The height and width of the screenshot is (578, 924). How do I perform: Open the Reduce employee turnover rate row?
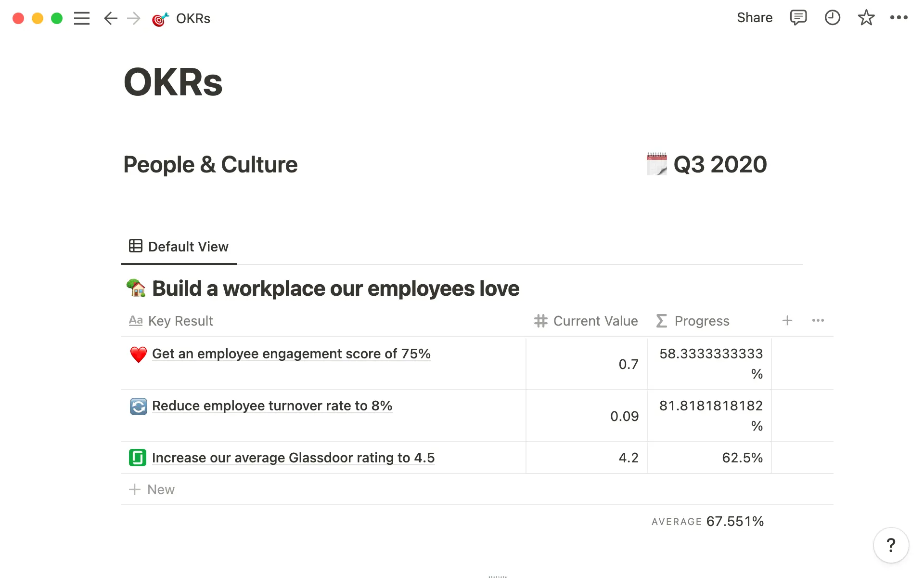[272, 406]
